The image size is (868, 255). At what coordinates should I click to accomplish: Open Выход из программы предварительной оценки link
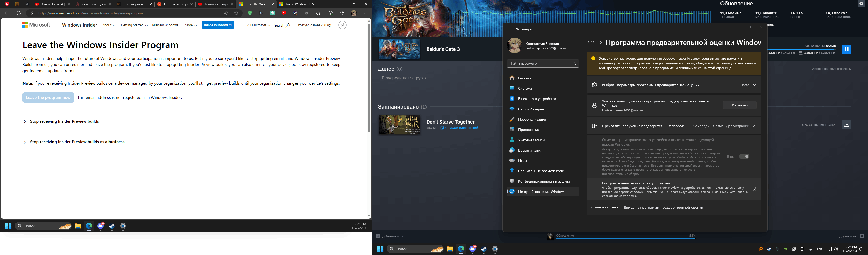click(x=663, y=208)
